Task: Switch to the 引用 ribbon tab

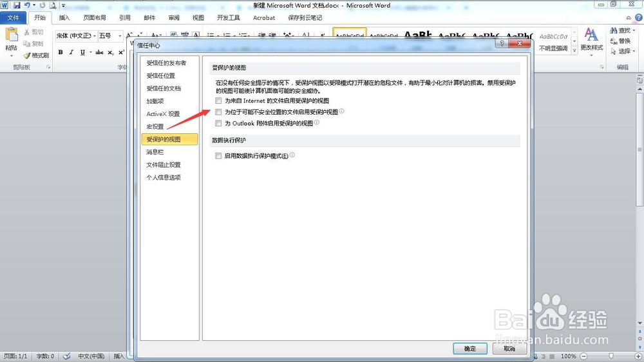Action: [125, 17]
